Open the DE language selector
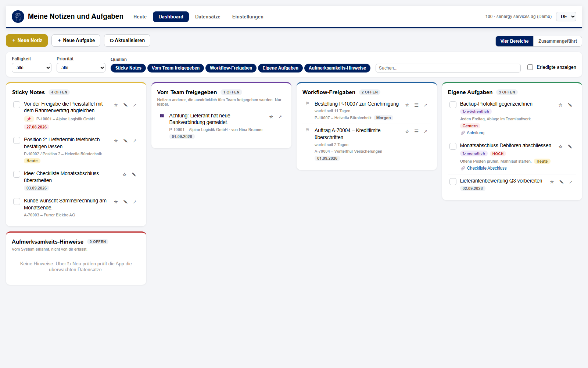Screen dimensions: 588x368 pos(566,17)
